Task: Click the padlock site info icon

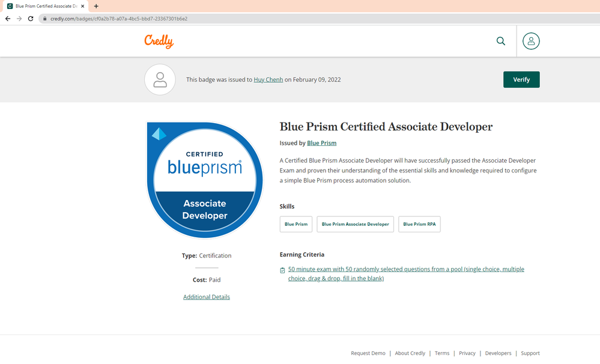Action: (45, 19)
